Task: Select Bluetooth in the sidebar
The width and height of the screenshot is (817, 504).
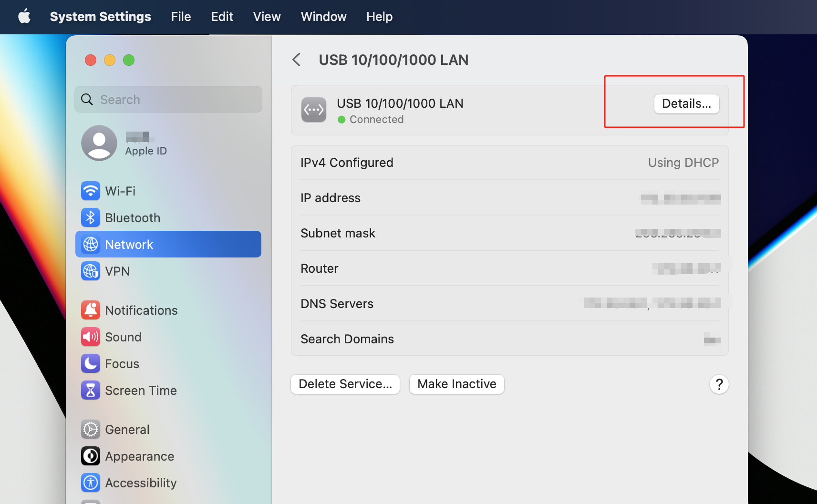Action: [168, 218]
